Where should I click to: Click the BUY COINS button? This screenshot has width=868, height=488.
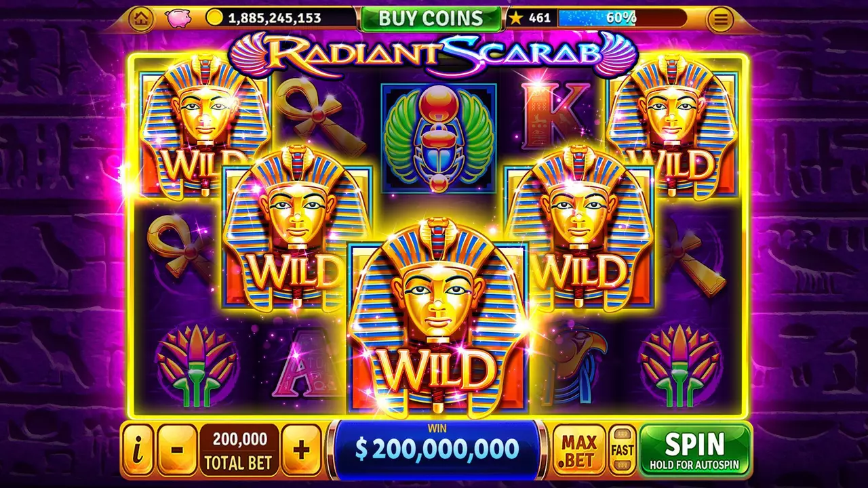[x=431, y=18]
